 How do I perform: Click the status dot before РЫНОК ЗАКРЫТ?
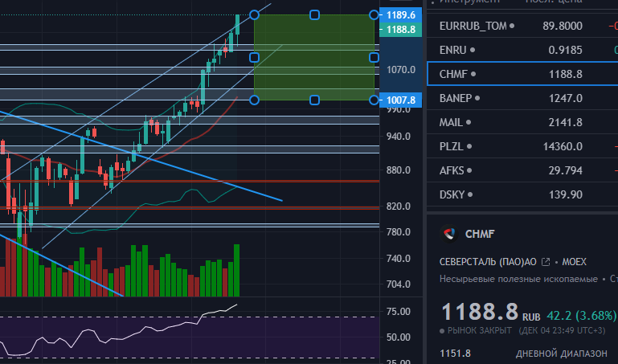pos(442,331)
